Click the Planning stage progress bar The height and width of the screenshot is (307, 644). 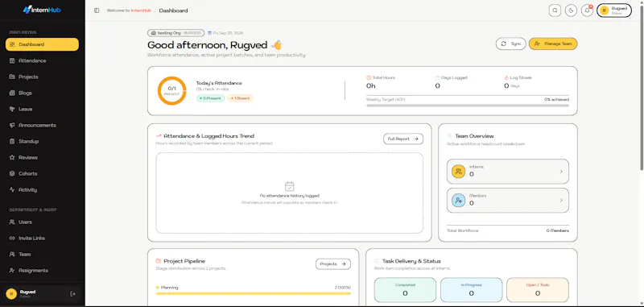pos(253,294)
